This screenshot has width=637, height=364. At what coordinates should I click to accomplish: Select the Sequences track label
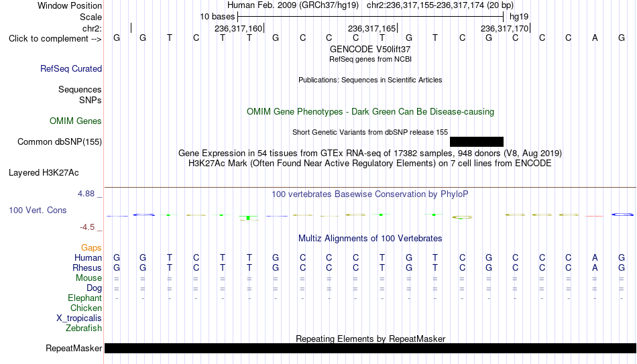coord(80,89)
